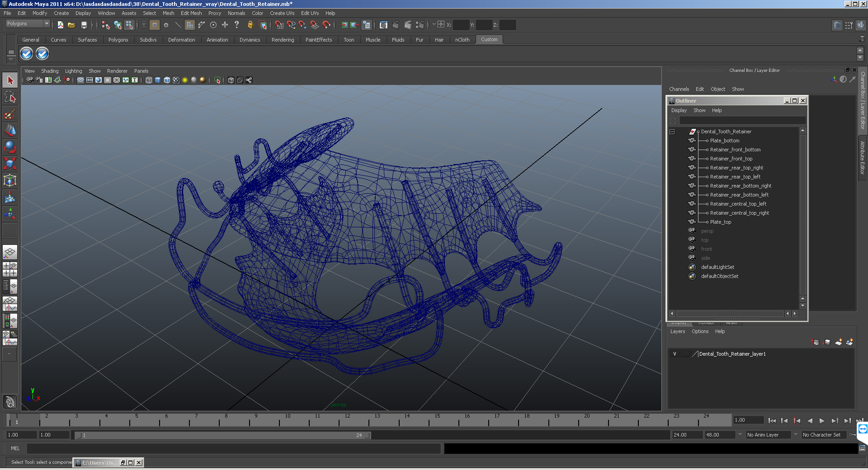
Task: Choose the Rotate tool sphere icon
Action: coord(10,146)
